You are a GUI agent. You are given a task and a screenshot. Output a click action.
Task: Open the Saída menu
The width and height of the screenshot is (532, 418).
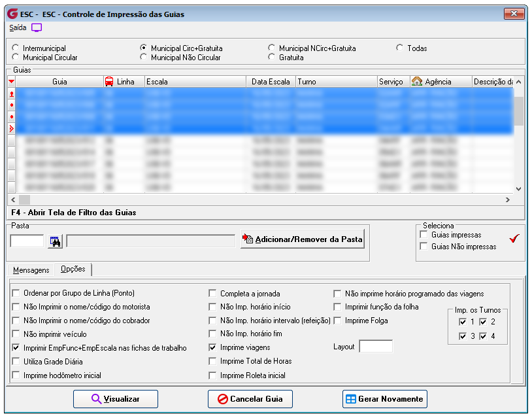18,27
